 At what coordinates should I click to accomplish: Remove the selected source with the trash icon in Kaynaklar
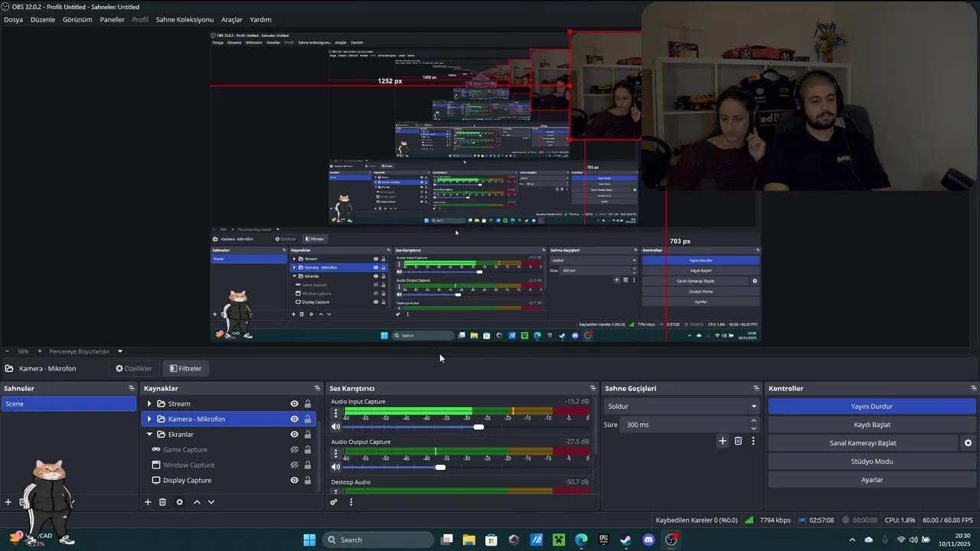162,502
